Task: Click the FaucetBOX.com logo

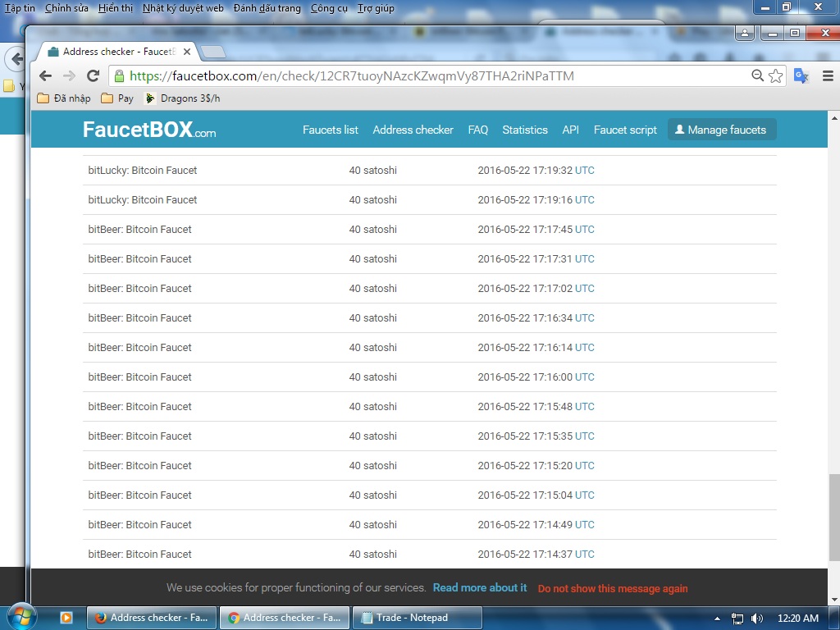Action: pos(149,130)
